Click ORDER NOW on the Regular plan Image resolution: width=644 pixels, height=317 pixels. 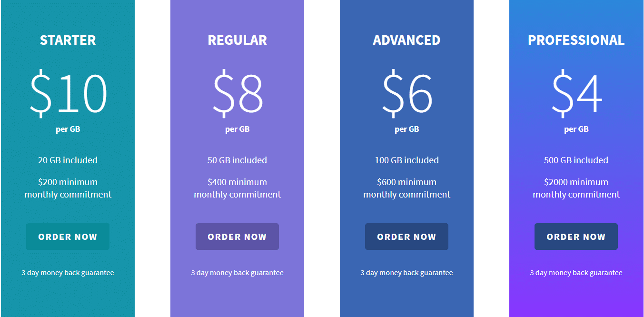click(x=237, y=236)
